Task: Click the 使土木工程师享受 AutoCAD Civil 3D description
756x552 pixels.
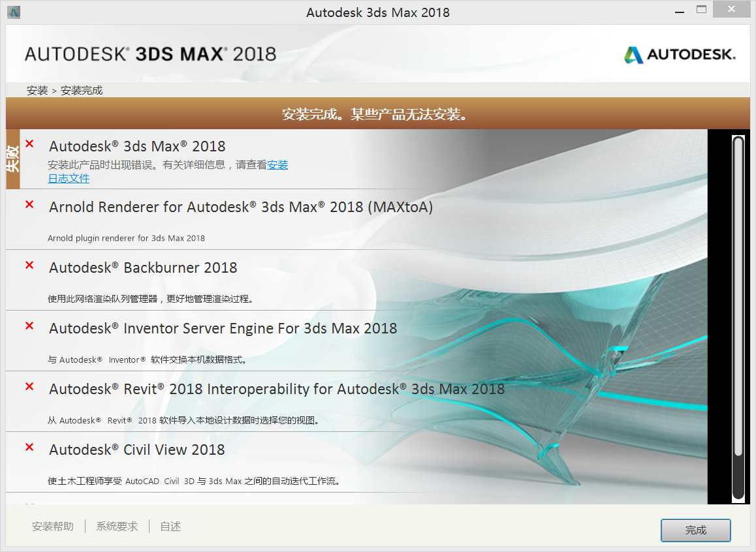Action: [194, 481]
